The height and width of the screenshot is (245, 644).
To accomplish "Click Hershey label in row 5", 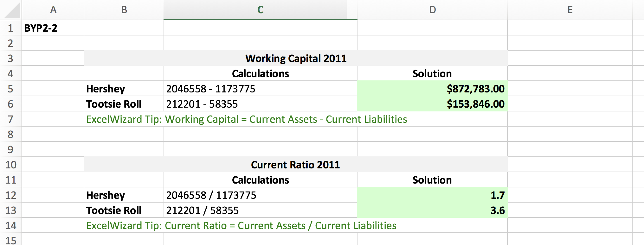I will coord(124,89).
